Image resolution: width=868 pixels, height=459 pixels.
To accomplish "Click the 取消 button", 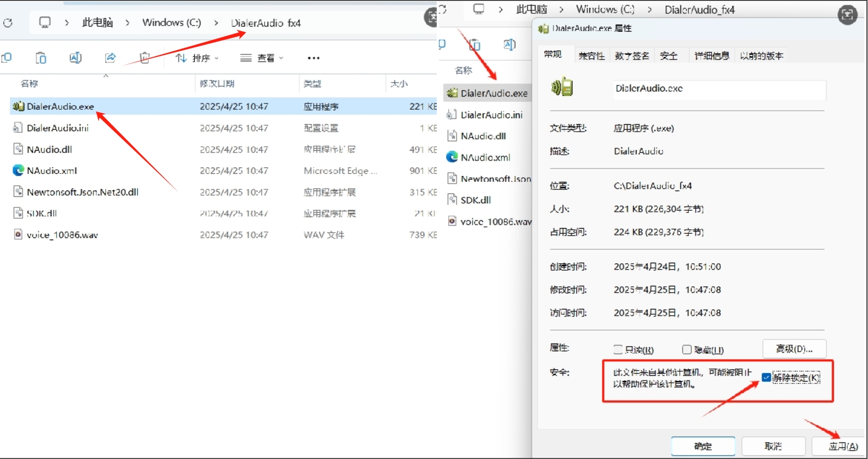I will tap(773, 446).
